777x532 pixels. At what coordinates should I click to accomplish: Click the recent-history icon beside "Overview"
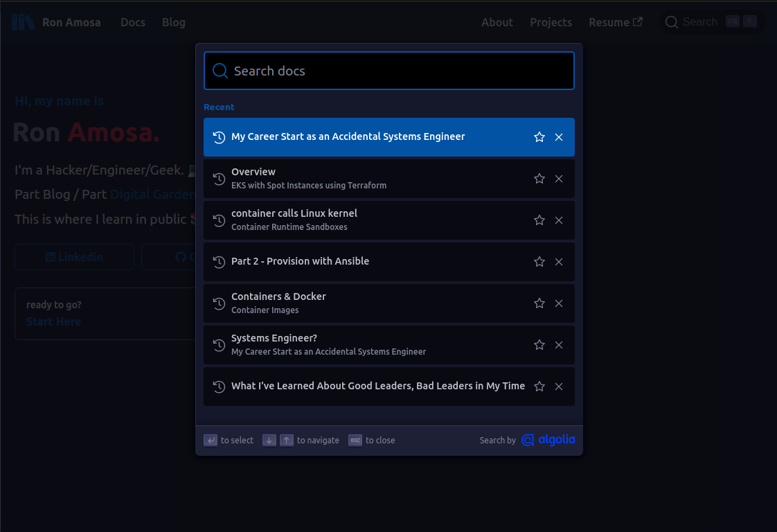coord(219,178)
